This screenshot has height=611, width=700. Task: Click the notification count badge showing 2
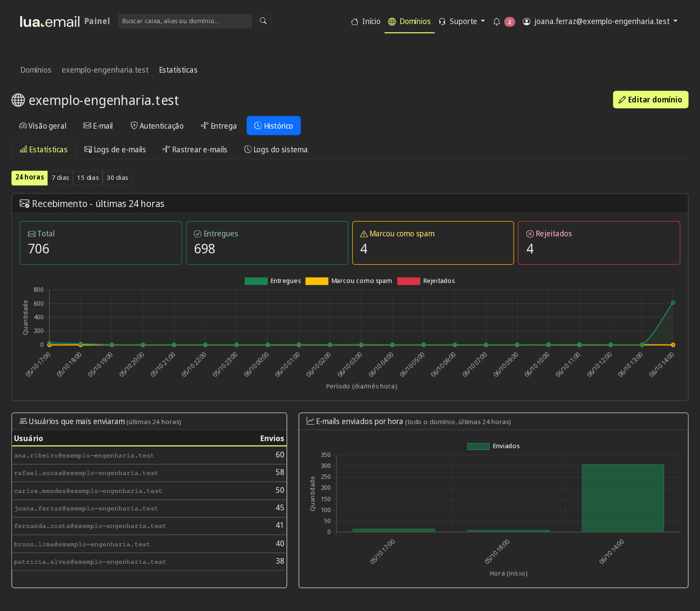[x=510, y=22]
